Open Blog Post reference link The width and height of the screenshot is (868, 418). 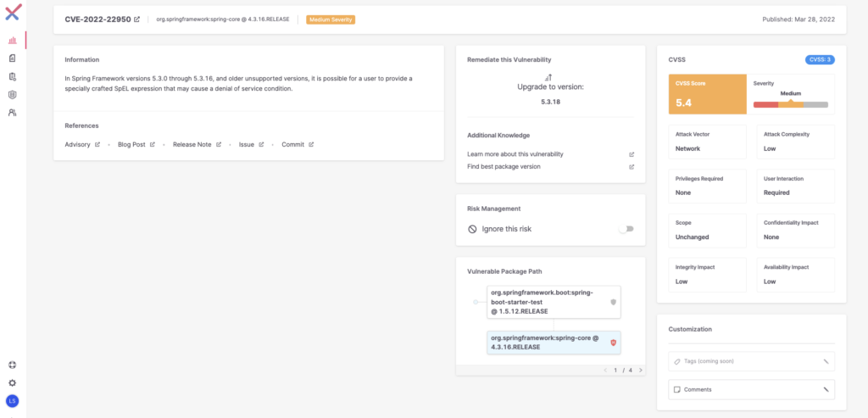(131, 144)
